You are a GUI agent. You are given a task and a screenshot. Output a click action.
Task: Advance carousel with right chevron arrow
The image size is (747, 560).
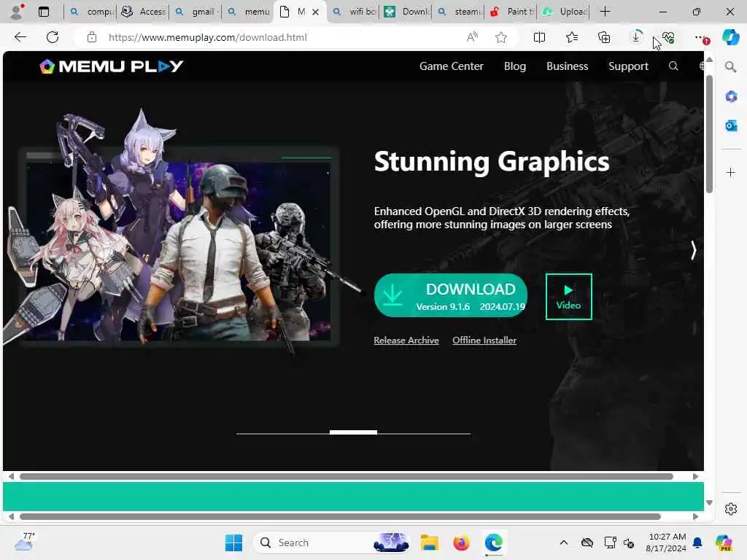pos(693,250)
